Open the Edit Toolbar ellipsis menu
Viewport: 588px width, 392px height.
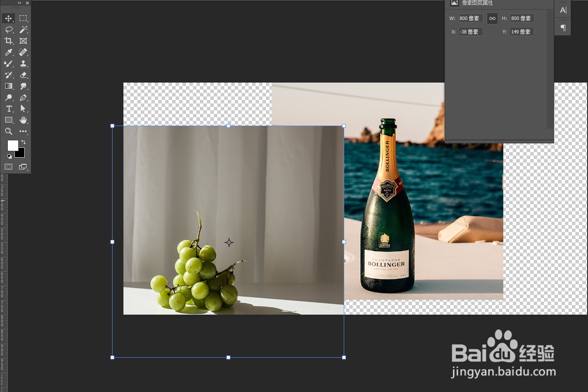pyautogui.click(x=23, y=131)
